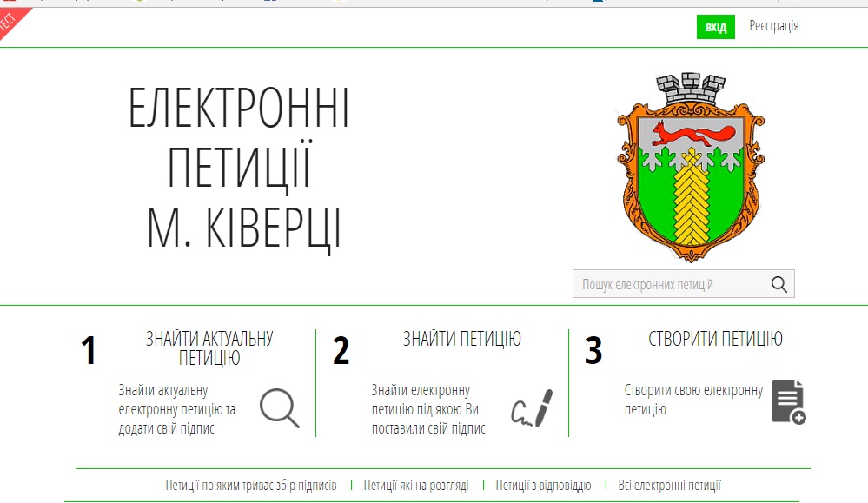Viewport: 868px width, 503px height.
Task: Click the text about petitions you signed
Action: click(428, 409)
